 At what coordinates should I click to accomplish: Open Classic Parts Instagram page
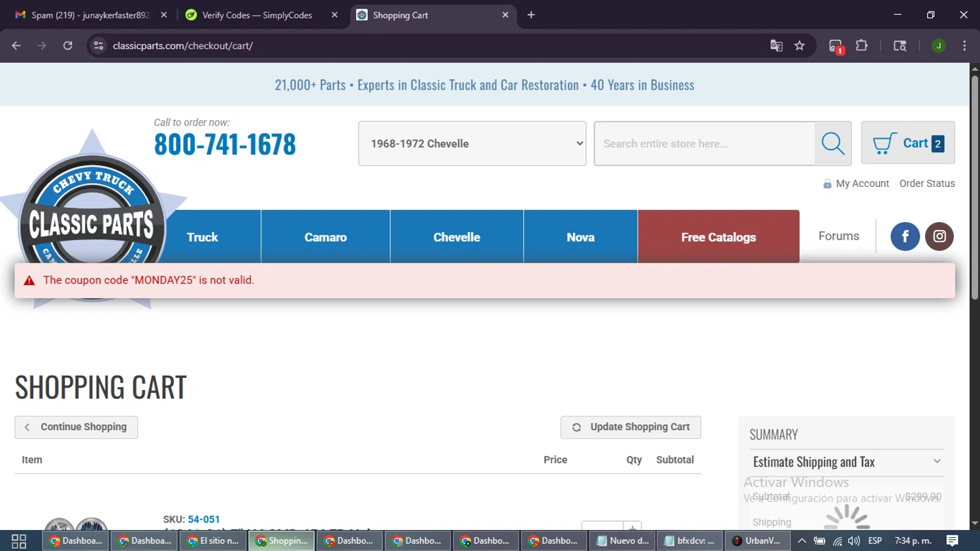coord(939,237)
